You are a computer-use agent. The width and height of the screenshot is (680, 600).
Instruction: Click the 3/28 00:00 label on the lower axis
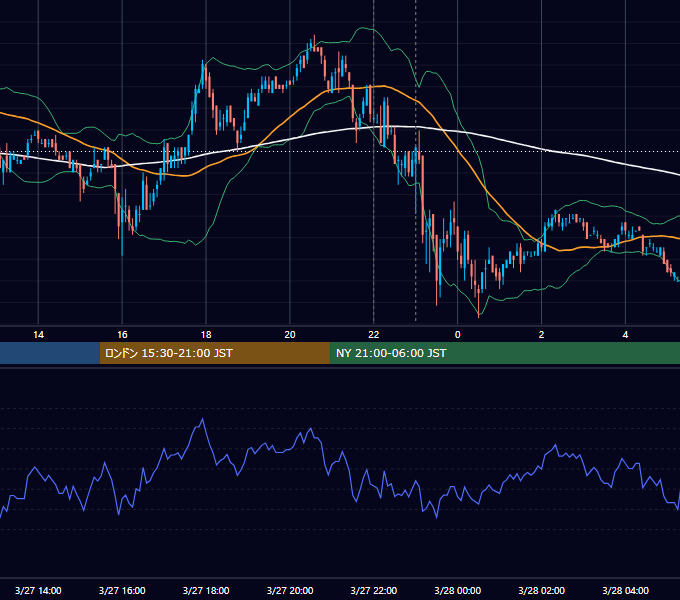[x=458, y=590]
